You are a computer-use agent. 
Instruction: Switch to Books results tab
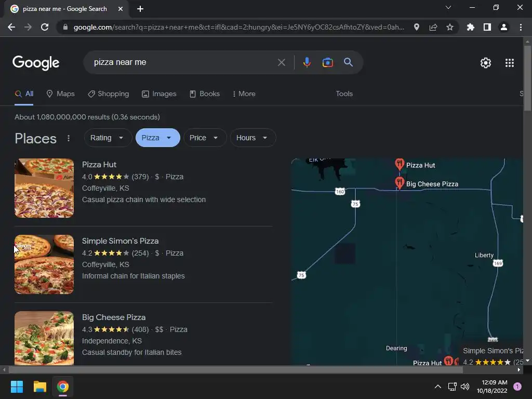pyautogui.click(x=205, y=94)
